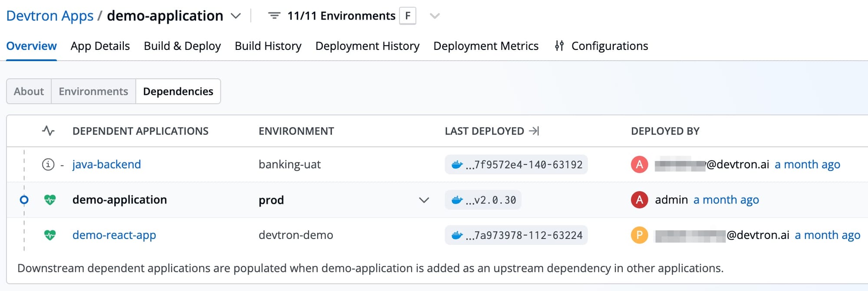868x291 pixels.
Task: Open the App Details tab
Action: [100, 46]
